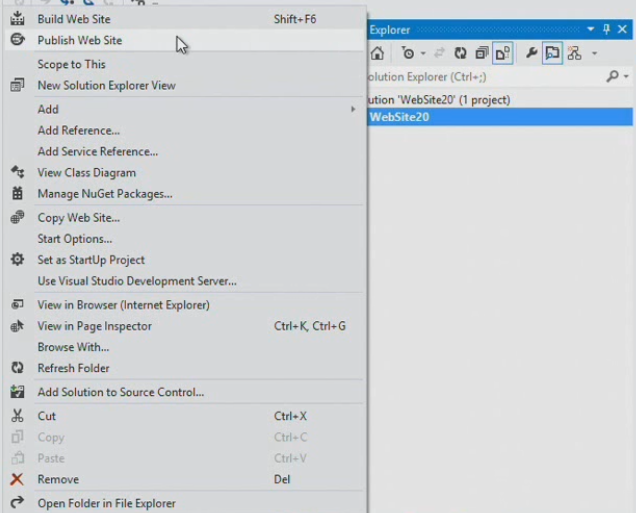Click the Add Solution to Source Control icon
Image resolution: width=636 pixels, height=513 pixels.
17,392
